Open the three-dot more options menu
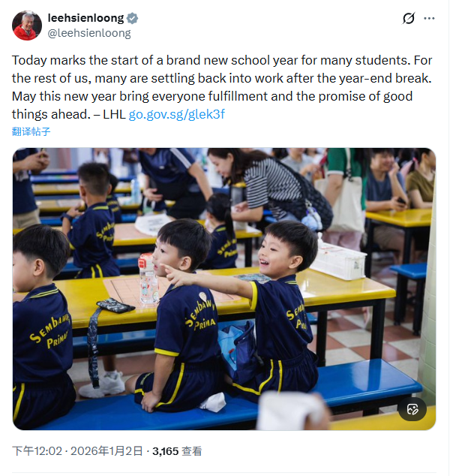Image resolution: width=462 pixels, height=476 pixels. (x=429, y=19)
